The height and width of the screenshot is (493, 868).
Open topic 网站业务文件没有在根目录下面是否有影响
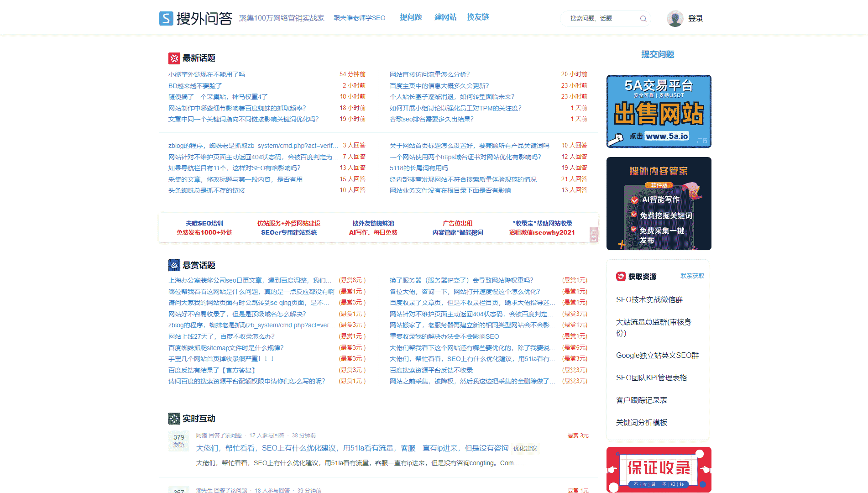[x=450, y=190]
